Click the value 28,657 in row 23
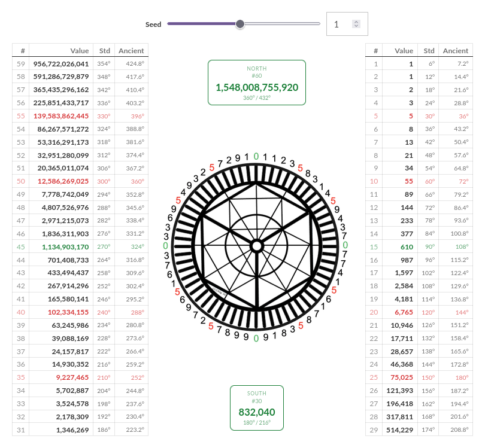This screenshot has height=448, width=485. pyautogui.click(x=402, y=352)
